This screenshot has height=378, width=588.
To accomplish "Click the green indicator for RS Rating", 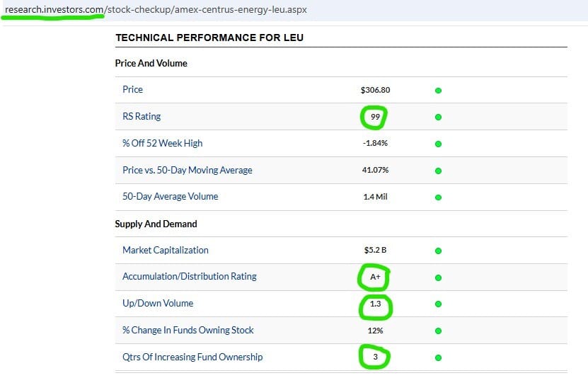I will point(438,117).
